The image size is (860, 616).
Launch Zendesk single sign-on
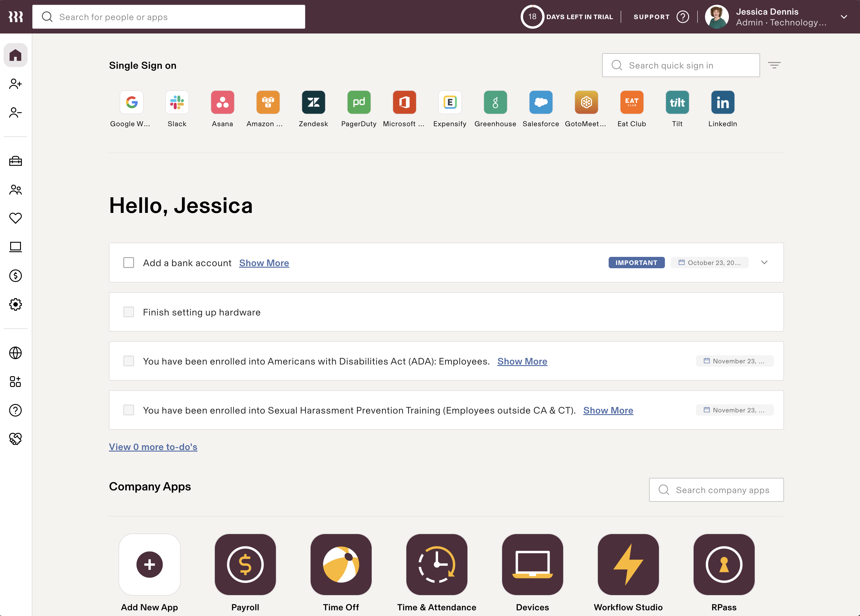click(314, 102)
